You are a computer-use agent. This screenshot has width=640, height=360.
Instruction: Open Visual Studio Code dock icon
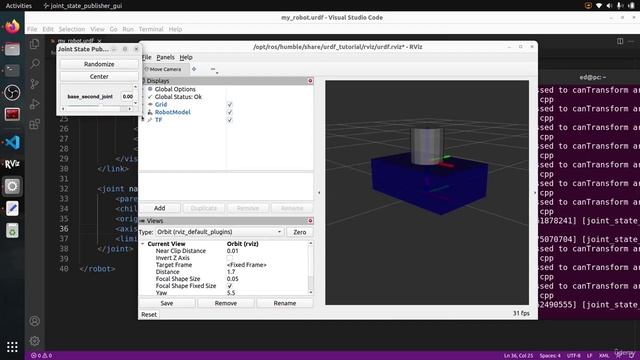(x=12, y=142)
